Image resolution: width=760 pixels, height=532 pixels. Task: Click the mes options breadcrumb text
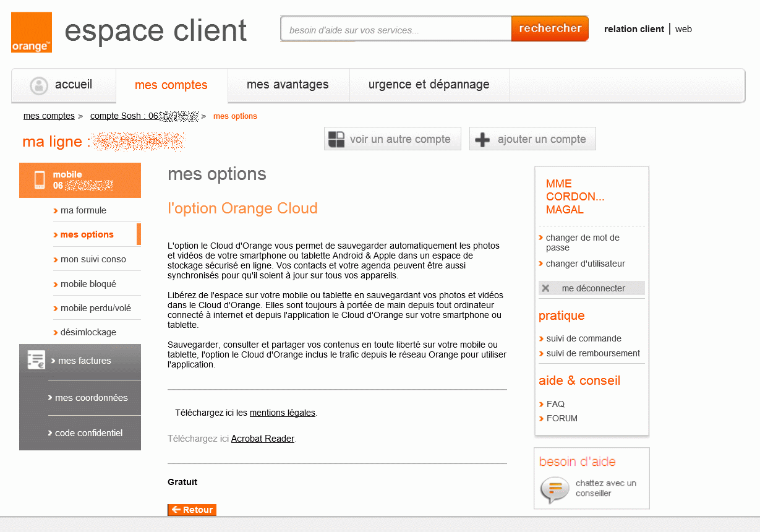pyautogui.click(x=235, y=116)
